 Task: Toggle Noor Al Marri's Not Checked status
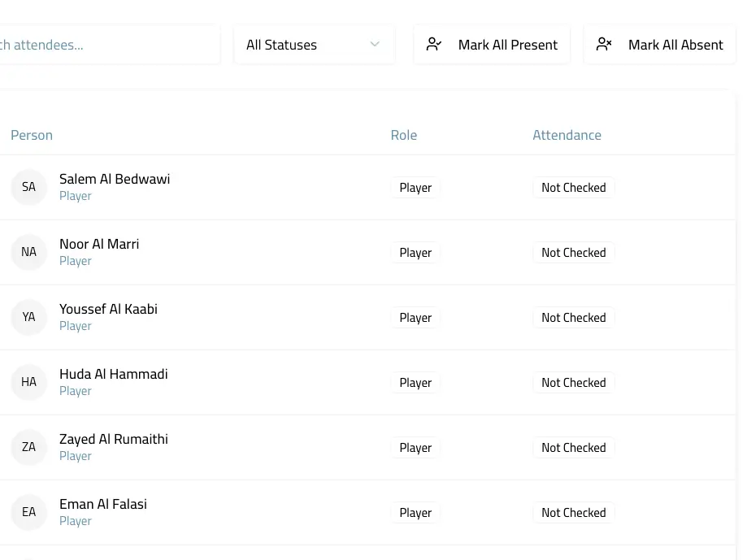[x=573, y=253]
